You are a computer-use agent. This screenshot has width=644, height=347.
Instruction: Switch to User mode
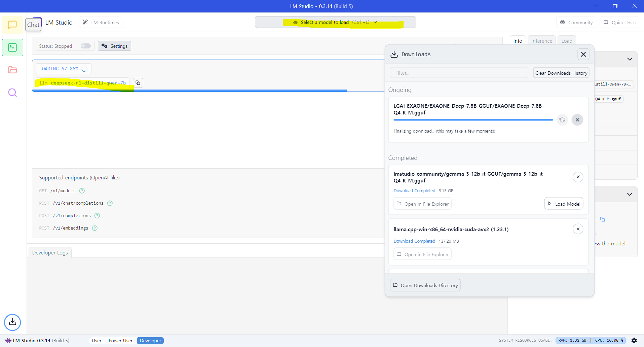pos(97,341)
